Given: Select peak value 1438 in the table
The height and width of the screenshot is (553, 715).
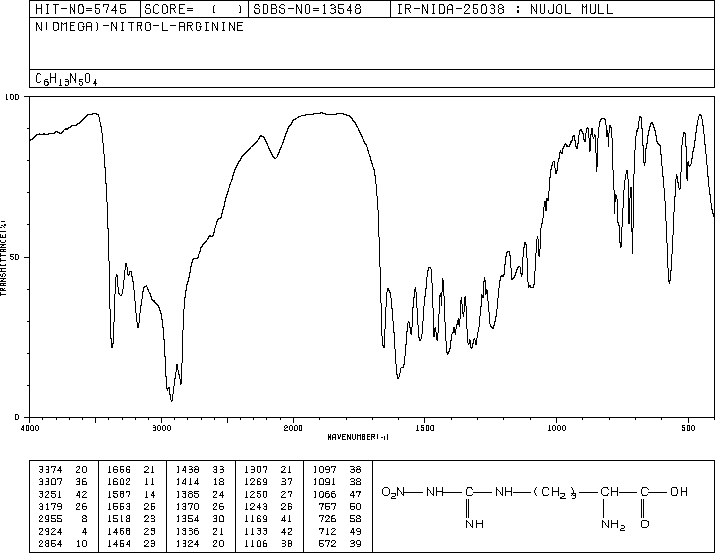Looking at the screenshot, I should 187,469.
